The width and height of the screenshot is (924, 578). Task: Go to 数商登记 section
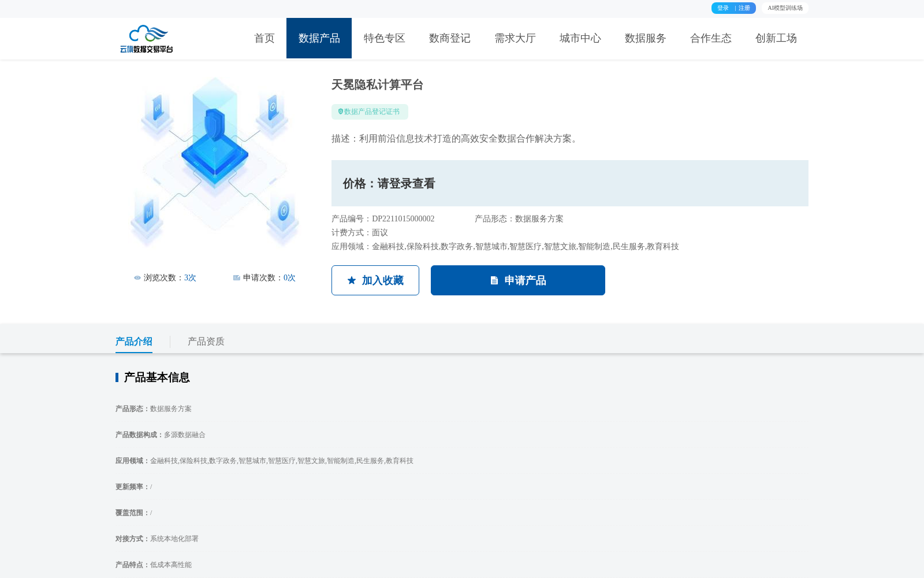click(x=450, y=38)
